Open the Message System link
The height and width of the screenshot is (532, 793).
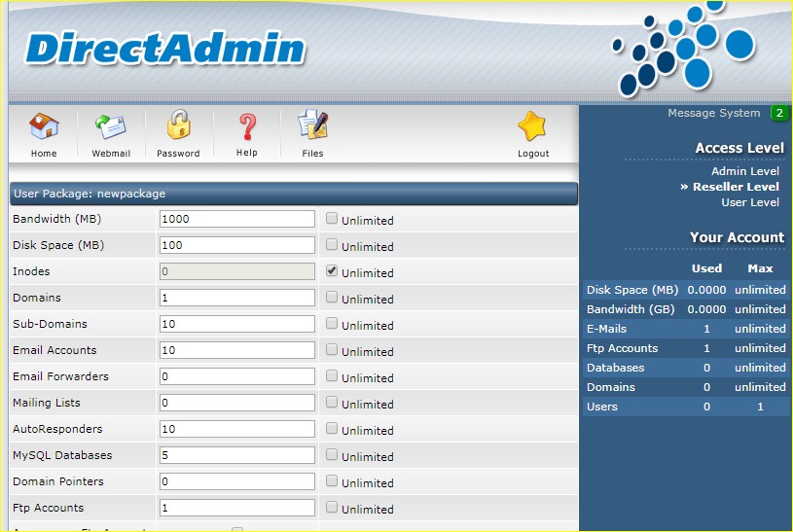coord(713,114)
